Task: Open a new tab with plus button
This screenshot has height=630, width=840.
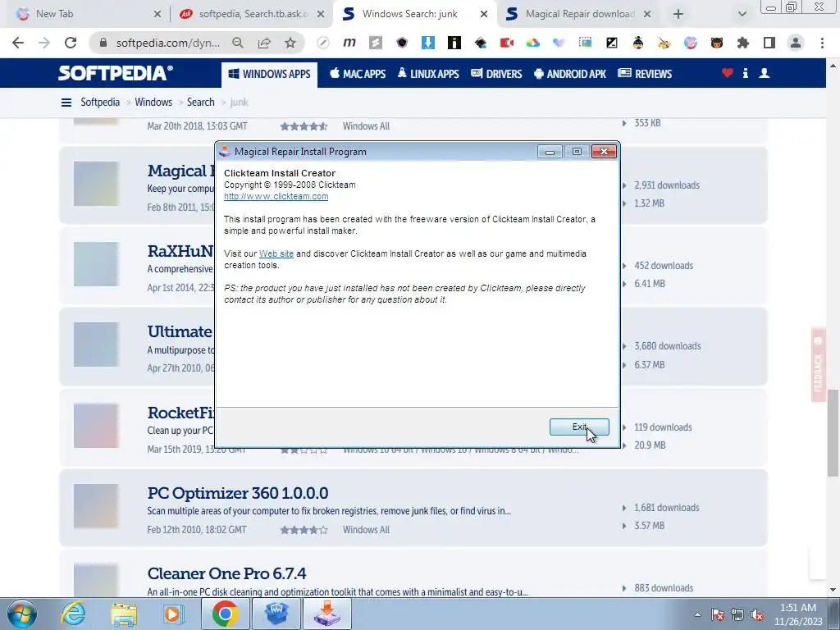Action: [x=678, y=14]
